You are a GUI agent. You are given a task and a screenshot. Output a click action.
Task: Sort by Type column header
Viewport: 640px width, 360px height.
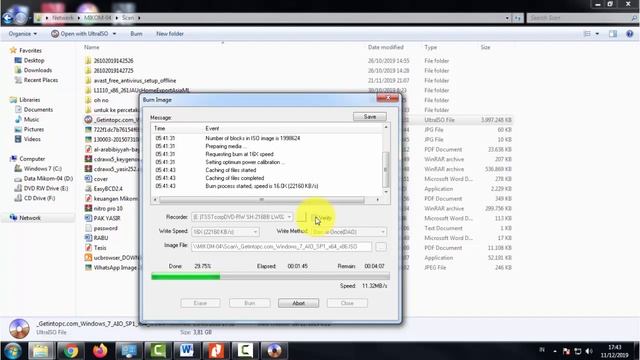[x=431, y=47]
